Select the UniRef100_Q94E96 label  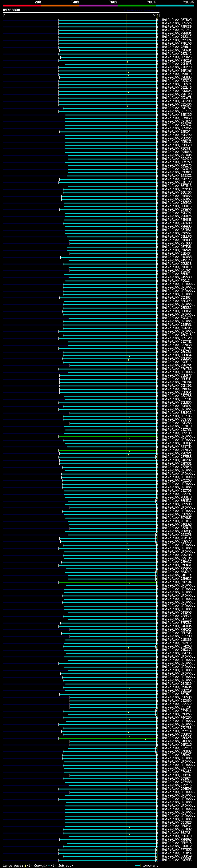pyautogui.click(x=176, y=789)
